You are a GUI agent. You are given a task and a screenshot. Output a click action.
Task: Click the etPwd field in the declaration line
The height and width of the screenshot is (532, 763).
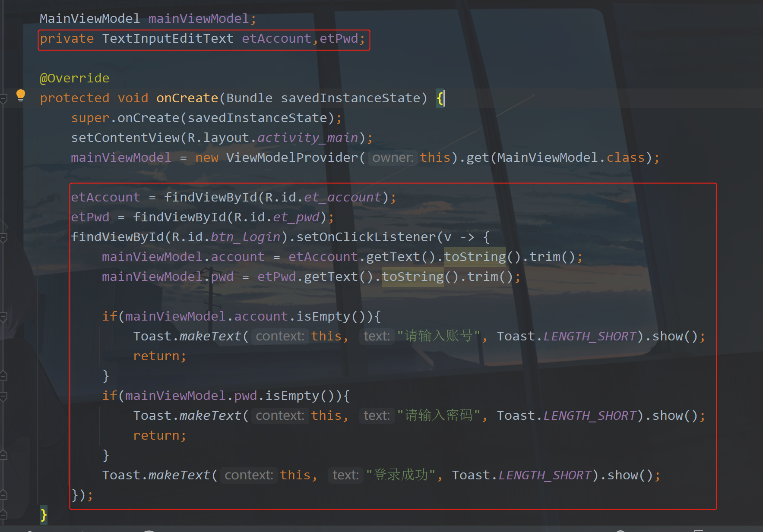tap(339, 38)
